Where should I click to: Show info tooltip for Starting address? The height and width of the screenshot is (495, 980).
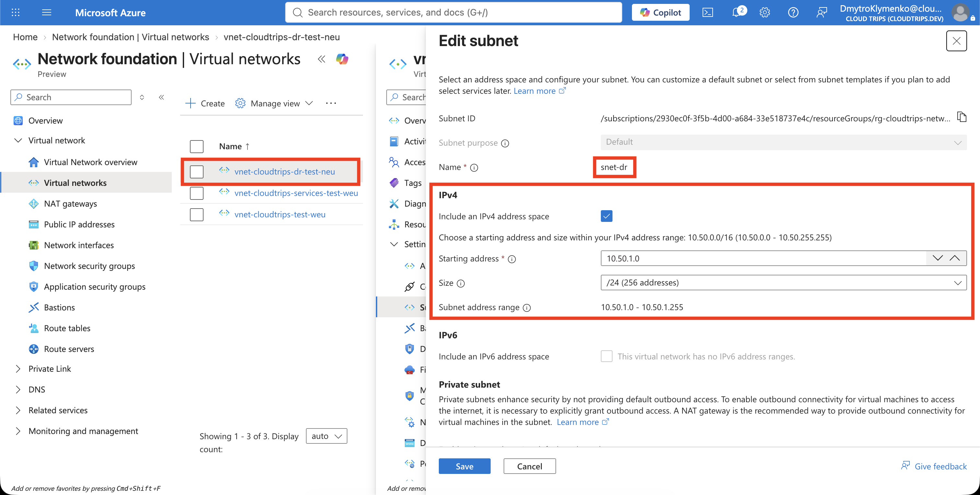point(512,259)
